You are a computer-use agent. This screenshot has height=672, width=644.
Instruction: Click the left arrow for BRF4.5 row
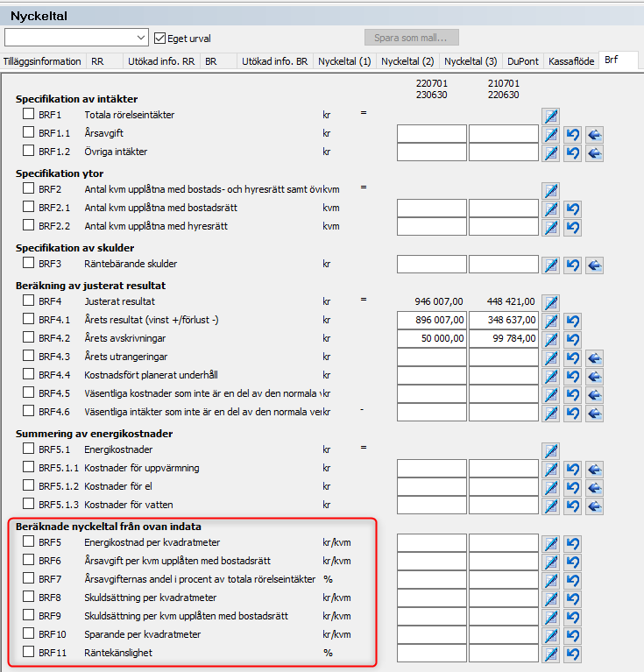pyautogui.click(x=594, y=395)
